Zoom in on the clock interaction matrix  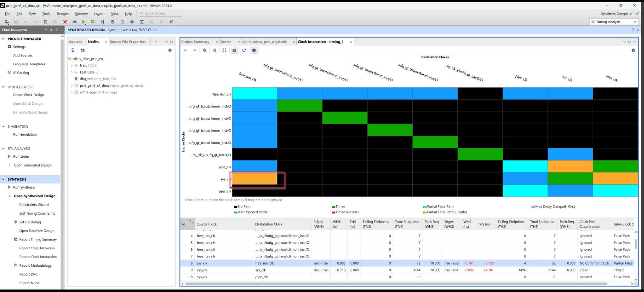pos(205,50)
